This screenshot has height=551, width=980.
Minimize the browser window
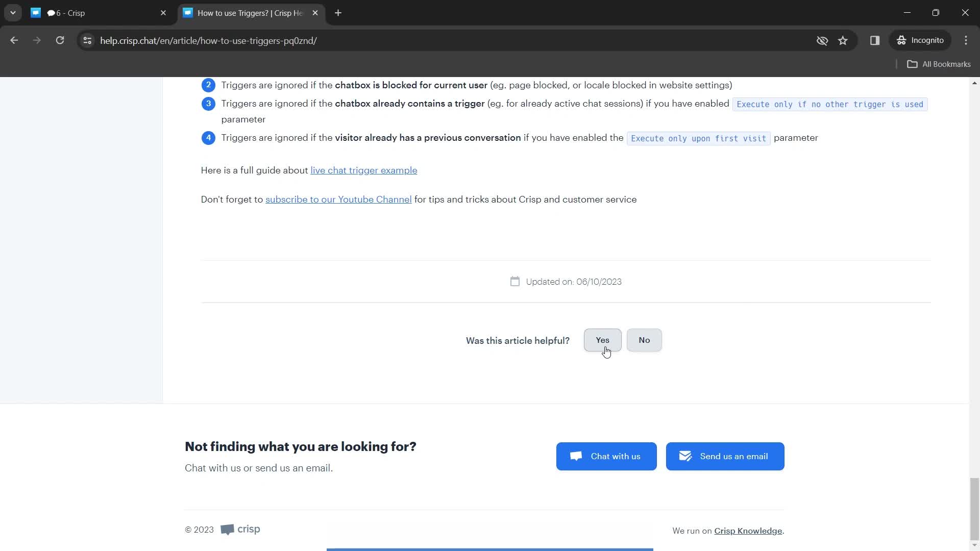pos(907,13)
